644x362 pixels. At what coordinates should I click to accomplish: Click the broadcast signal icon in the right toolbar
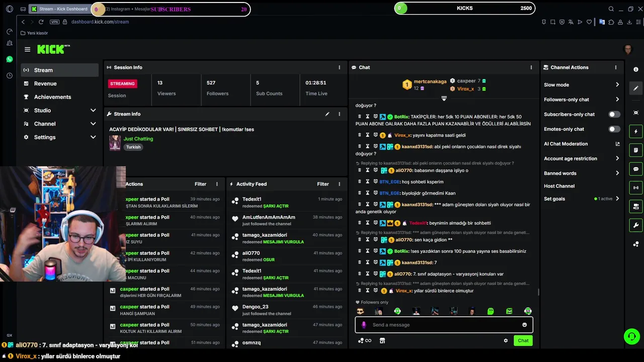pos(636,188)
